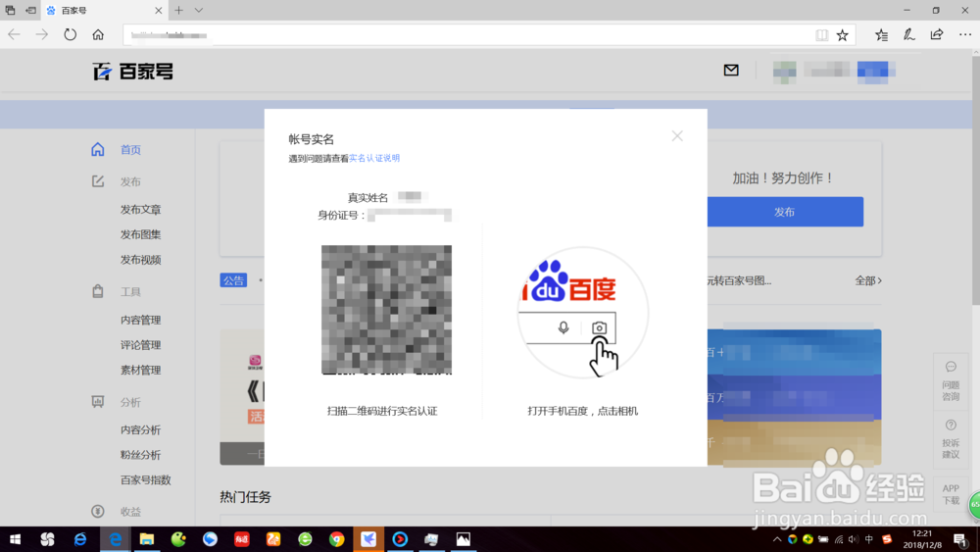Open 发布图集 in the sidebar
Screen dimensions: 980x552
point(140,234)
